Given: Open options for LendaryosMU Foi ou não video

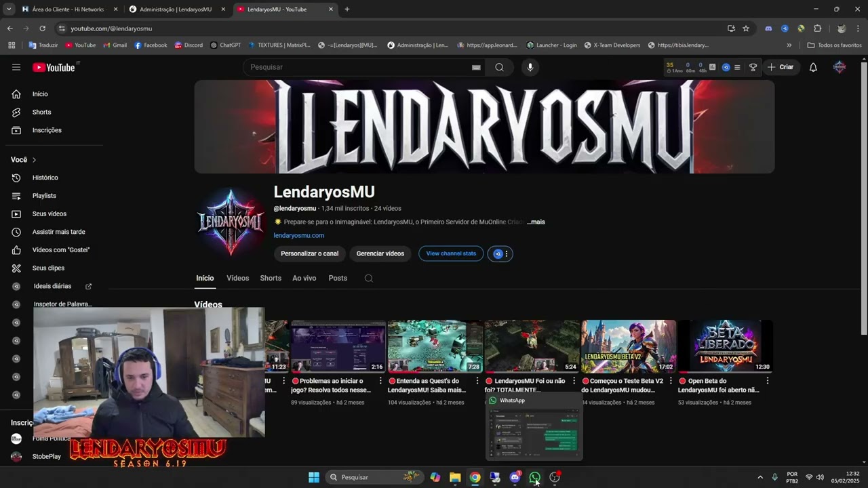Looking at the screenshot, I should coord(574,381).
